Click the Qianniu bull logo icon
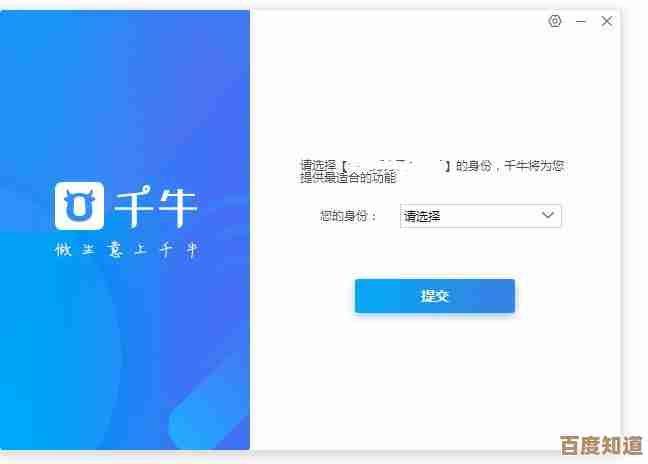 pos(79,205)
